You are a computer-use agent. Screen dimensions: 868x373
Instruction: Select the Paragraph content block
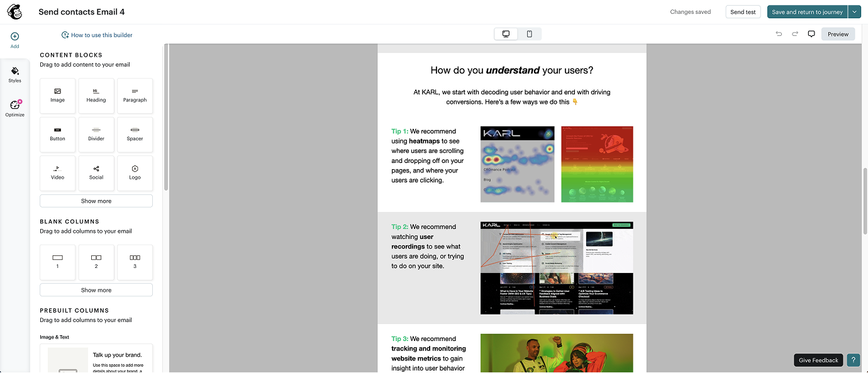pos(135,96)
